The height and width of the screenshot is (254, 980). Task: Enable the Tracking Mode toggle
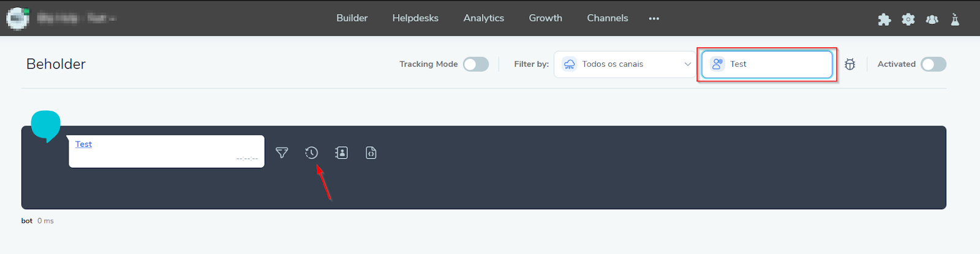476,64
